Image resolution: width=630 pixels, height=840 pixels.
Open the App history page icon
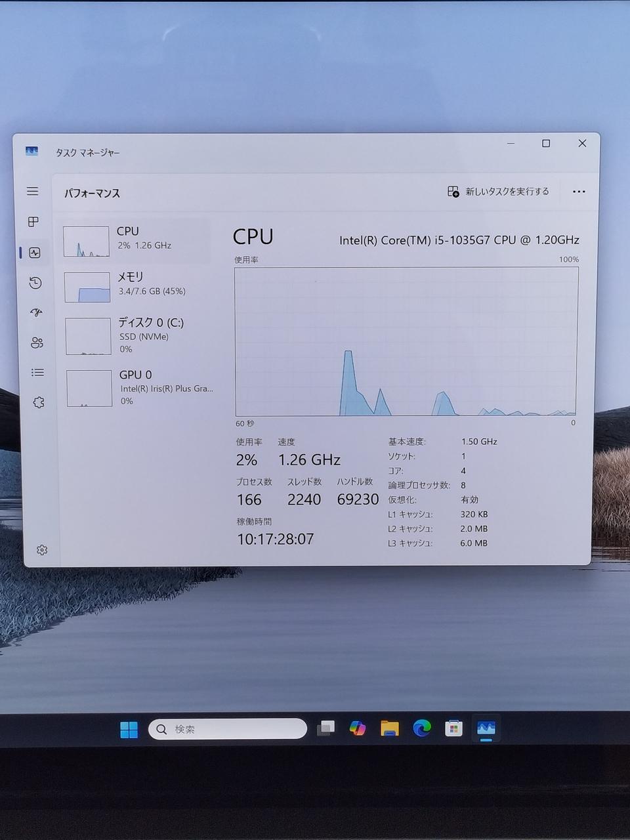click(x=35, y=283)
